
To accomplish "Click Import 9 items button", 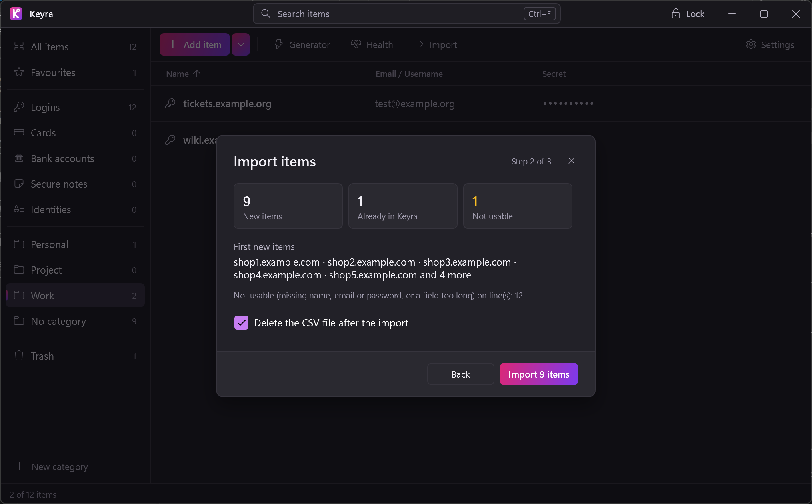I will tap(539, 374).
